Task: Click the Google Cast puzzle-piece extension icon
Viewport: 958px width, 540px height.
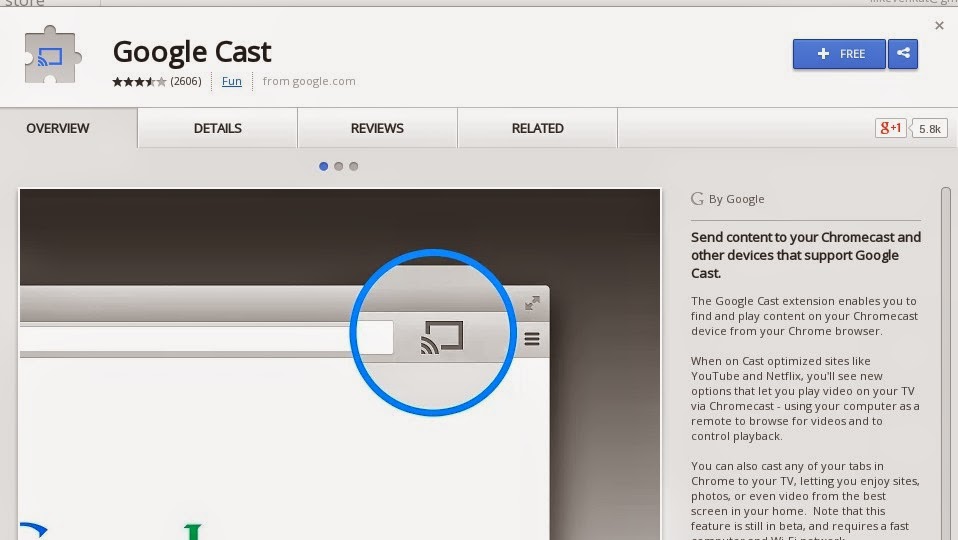Action: 53,55
